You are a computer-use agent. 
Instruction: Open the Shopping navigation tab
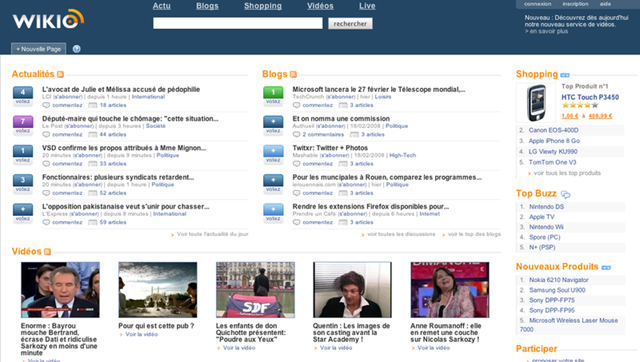263,6
